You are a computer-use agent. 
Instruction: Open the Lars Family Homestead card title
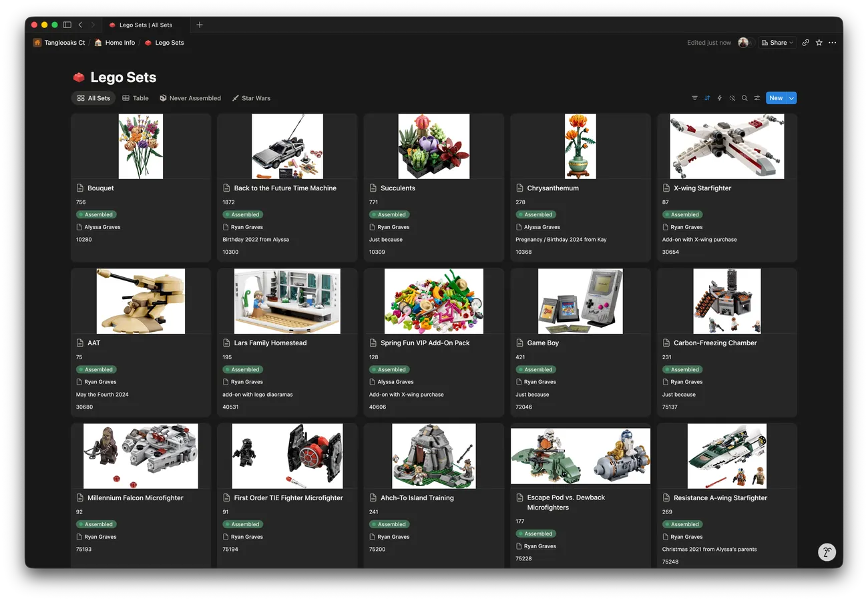point(270,343)
